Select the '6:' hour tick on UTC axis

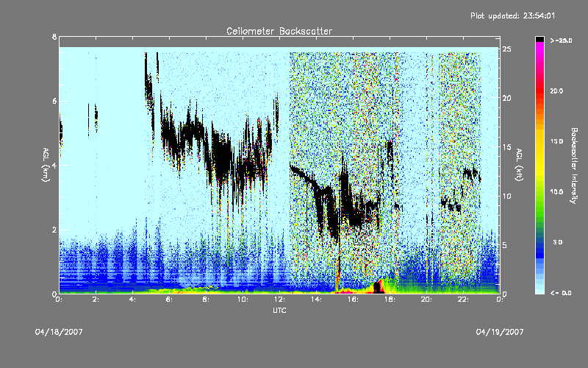tap(169, 300)
